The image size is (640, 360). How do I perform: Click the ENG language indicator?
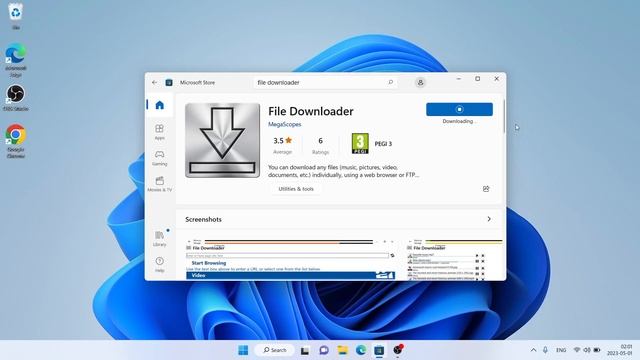(561, 350)
